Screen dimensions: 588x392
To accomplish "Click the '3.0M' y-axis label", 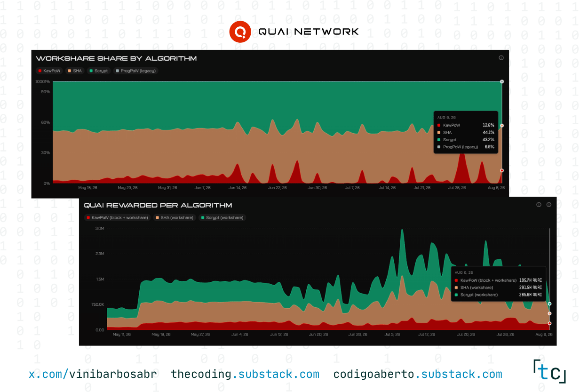I will point(99,228).
